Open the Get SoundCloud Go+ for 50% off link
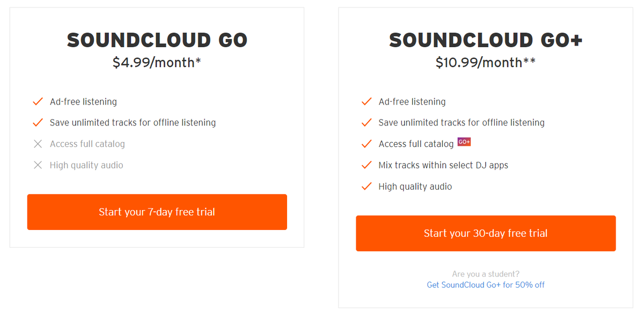This screenshot has width=644, height=313. [486, 285]
